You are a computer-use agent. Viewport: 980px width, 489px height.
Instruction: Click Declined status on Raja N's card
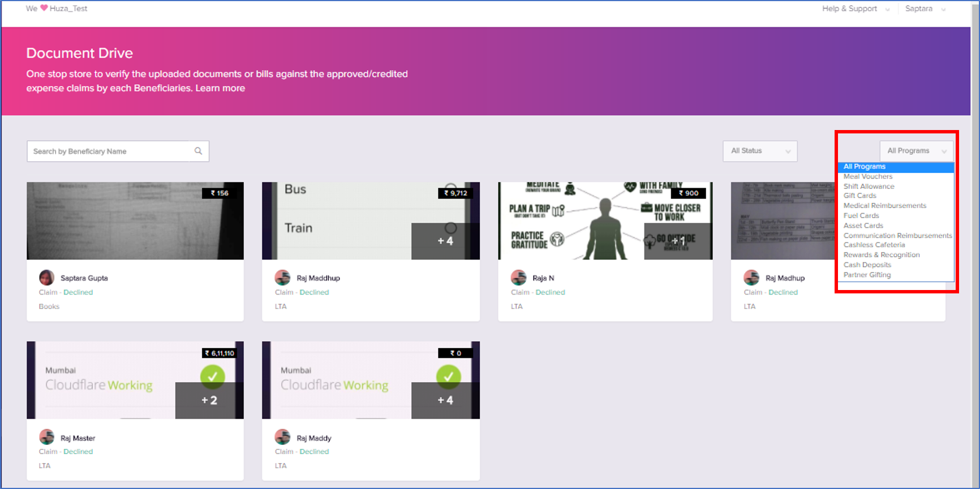(x=550, y=292)
